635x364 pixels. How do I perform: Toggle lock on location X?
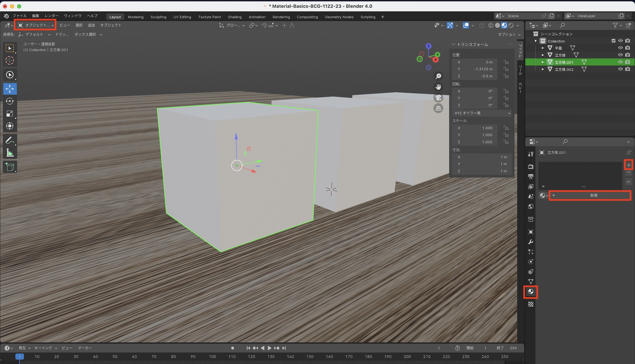[x=506, y=62]
